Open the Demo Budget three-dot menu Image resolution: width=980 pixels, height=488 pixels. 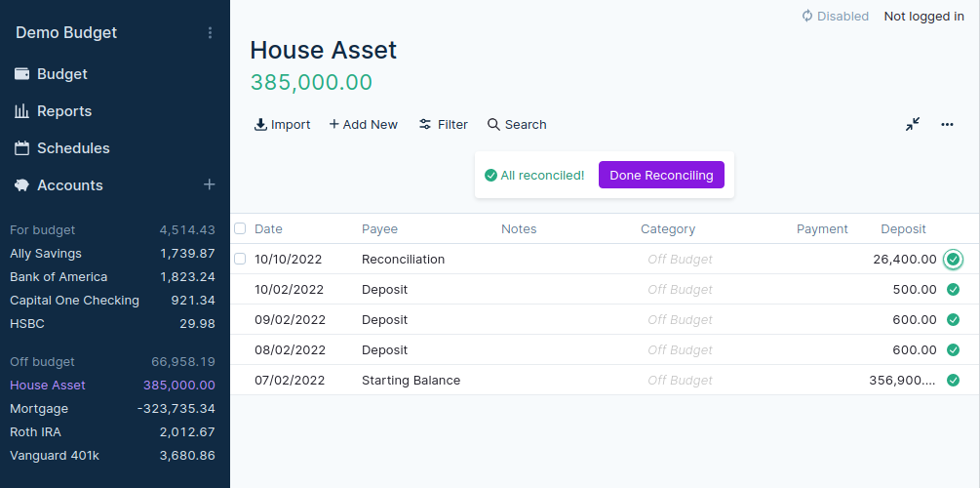tap(210, 33)
